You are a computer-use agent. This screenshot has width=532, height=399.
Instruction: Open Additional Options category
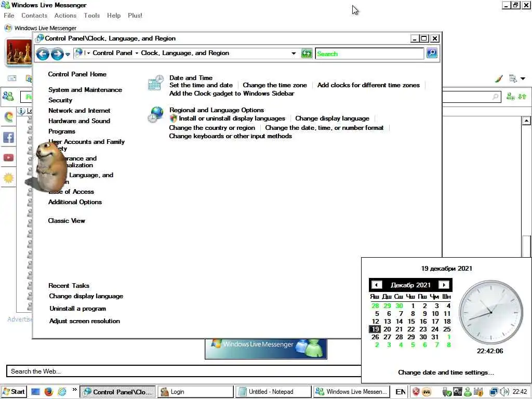(75, 202)
